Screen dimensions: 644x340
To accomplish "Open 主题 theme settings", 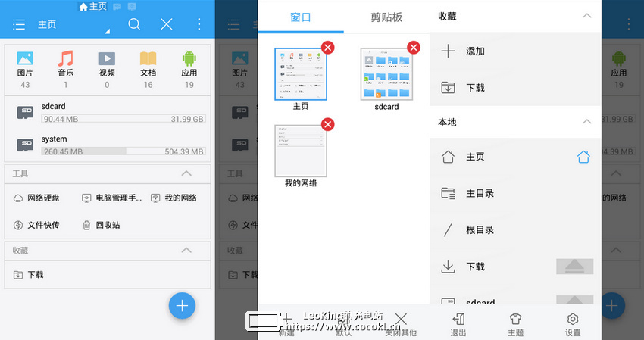I will [515, 324].
